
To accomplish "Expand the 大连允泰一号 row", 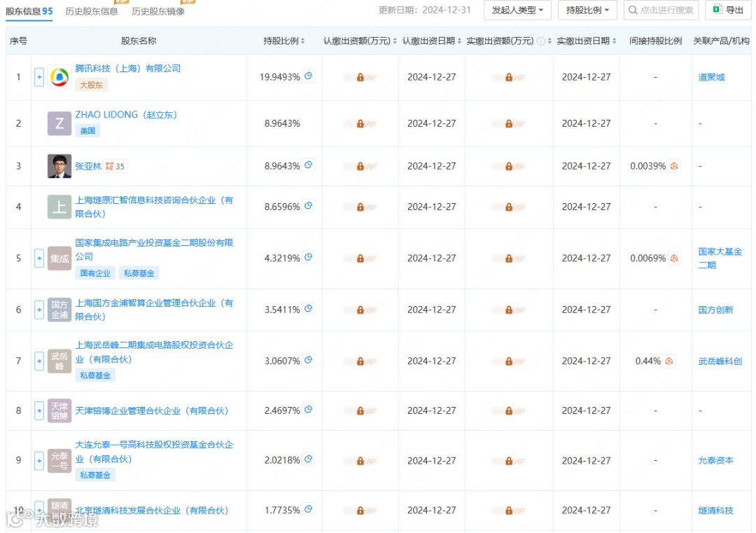I will (x=39, y=460).
